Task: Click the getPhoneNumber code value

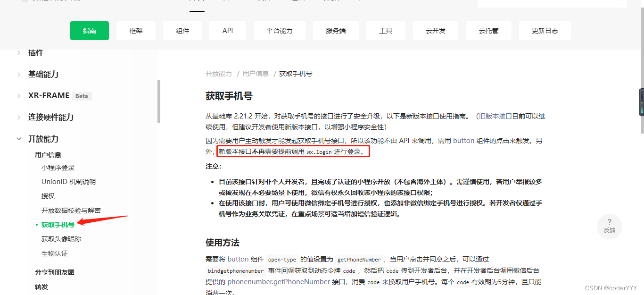Action: [359, 260]
